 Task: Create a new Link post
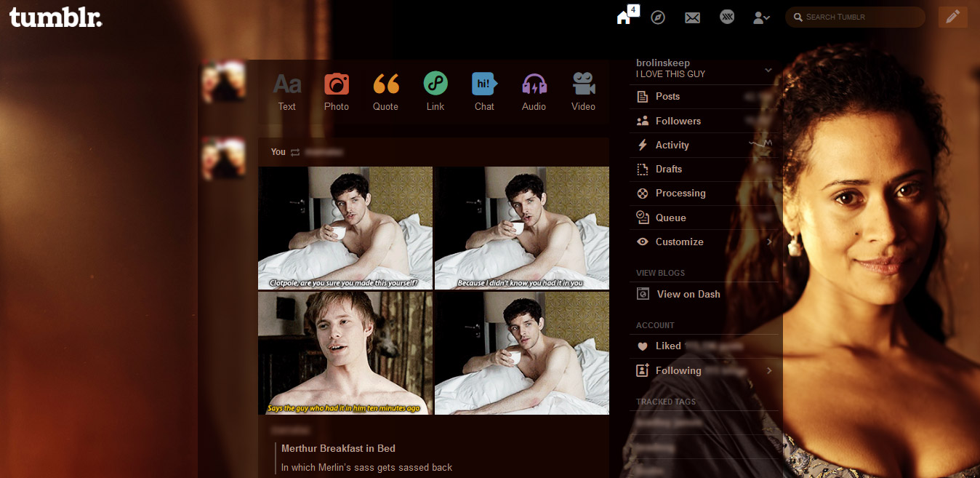[435, 92]
